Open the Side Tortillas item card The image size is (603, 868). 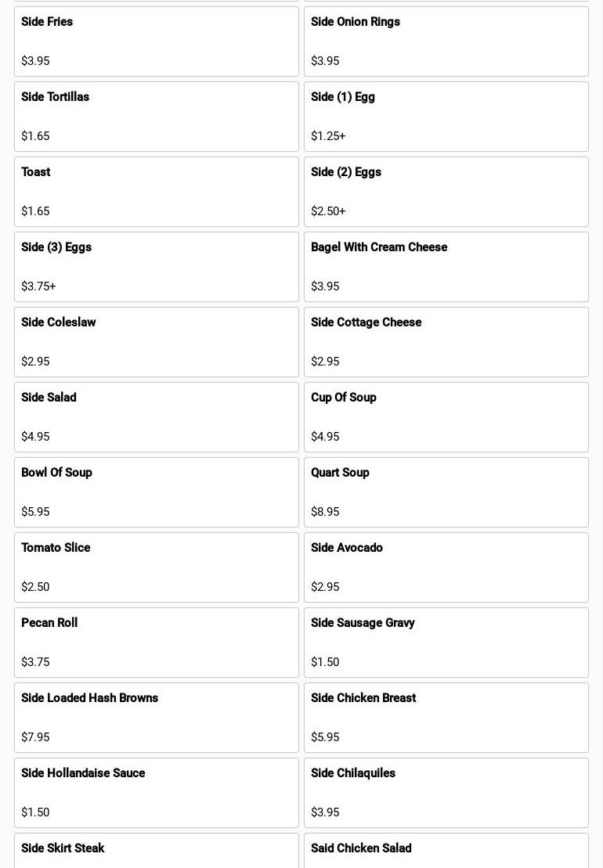point(157,117)
